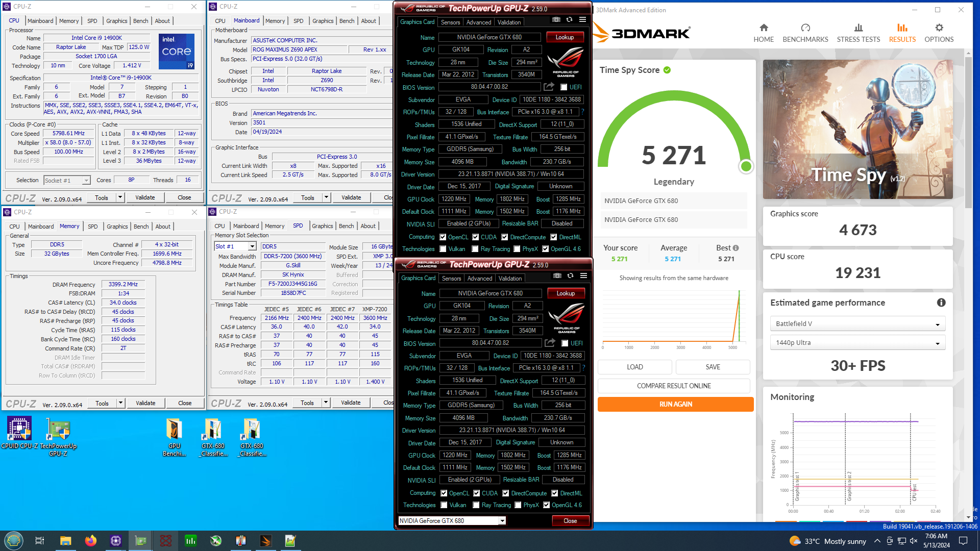Open Socket #1 selection dropdown in CPU-Z
Image resolution: width=980 pixels, height=551 pixels.
click(x=67, y=181)
